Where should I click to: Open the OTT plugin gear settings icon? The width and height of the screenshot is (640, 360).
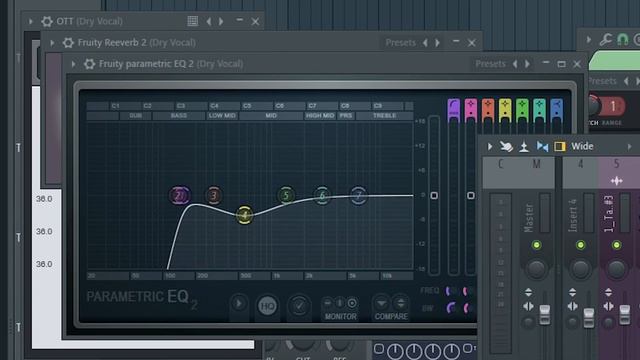coord(47,21)
